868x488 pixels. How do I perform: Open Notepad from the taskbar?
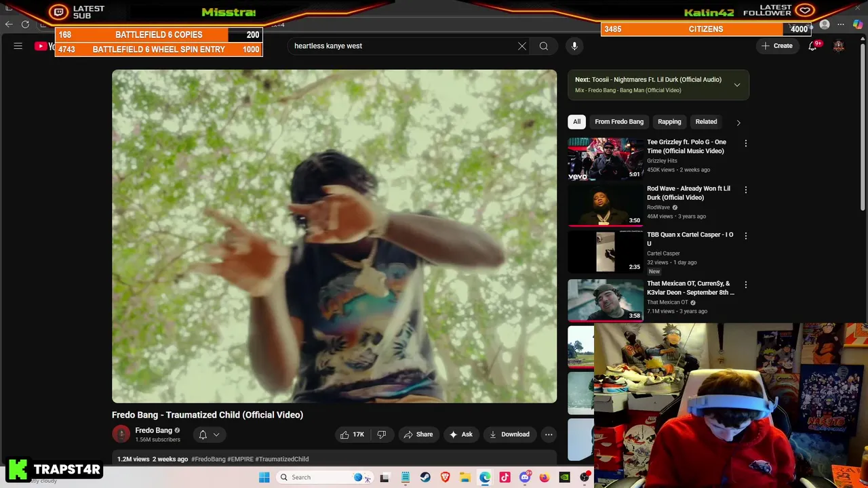(405, 477)
